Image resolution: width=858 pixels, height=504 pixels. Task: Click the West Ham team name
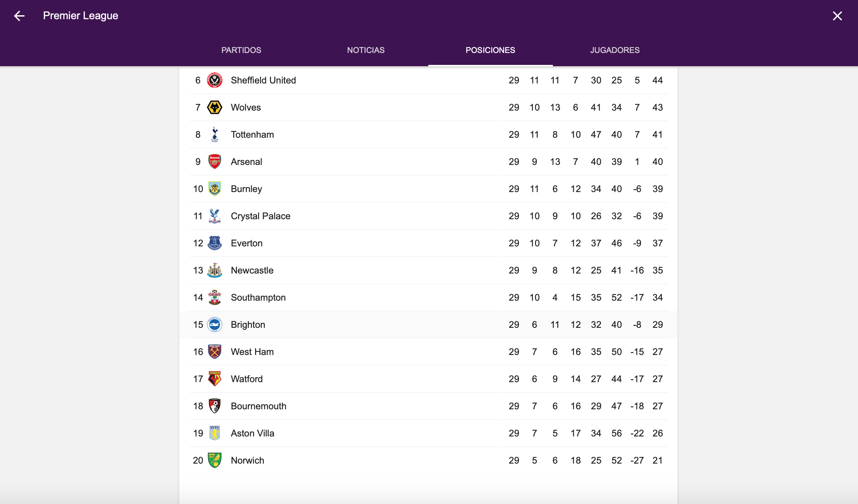[252, 352]
